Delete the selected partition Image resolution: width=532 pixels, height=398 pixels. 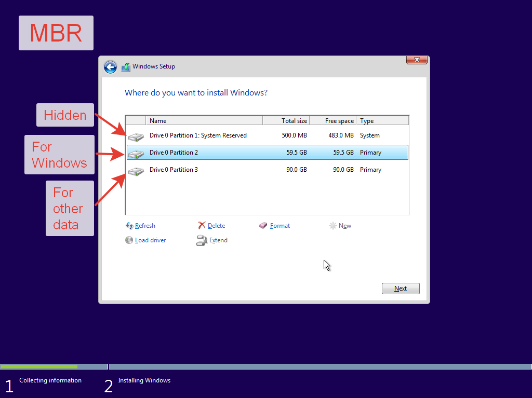click(x=216, y=226)
